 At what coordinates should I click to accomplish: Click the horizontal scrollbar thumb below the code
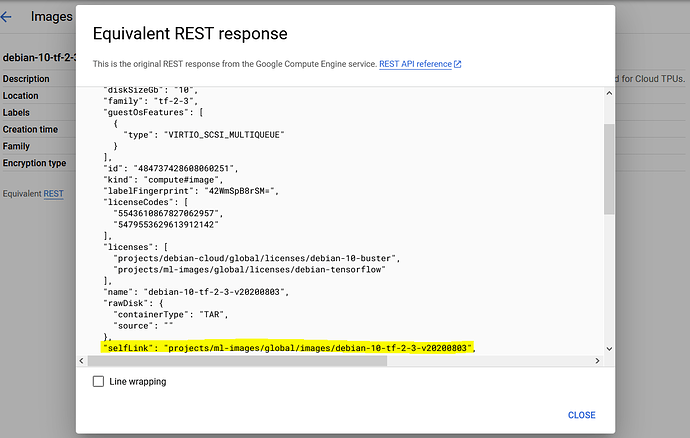[x=237, y=361]
